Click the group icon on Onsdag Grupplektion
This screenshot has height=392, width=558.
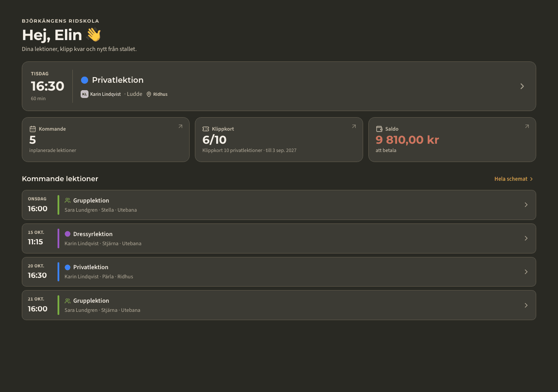[x=68, y=200]
